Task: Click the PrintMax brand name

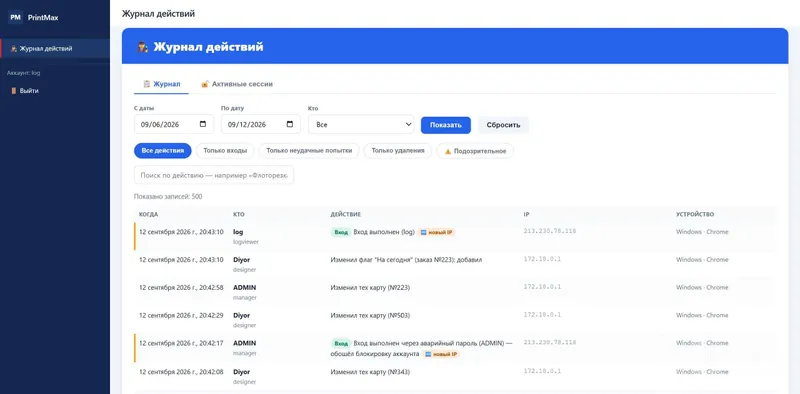Action: click(43, 18)
